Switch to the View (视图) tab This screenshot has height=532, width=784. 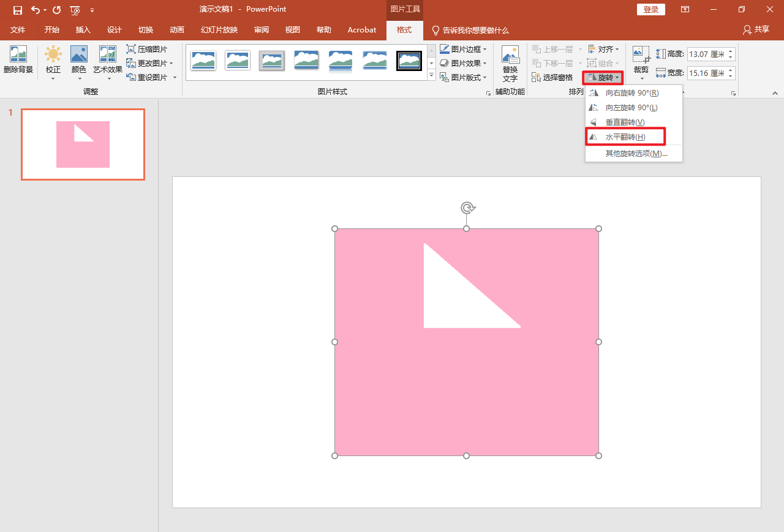pos(293,30)
